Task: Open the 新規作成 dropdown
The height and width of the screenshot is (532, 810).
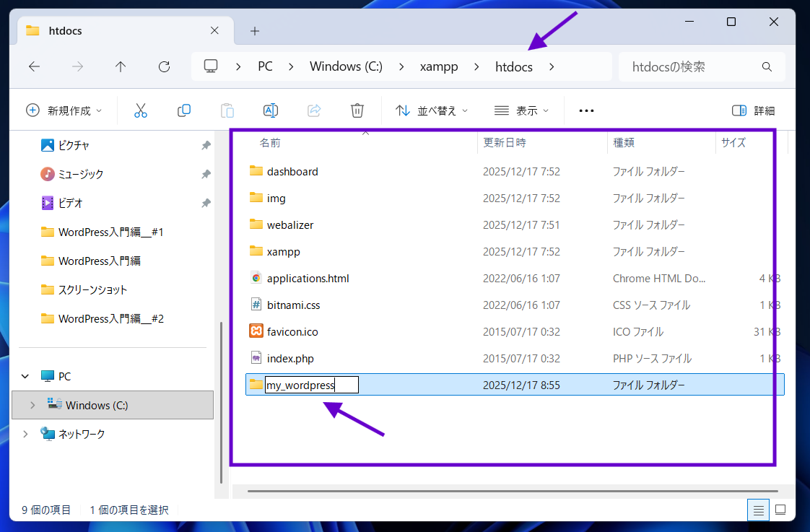Action: click(x=64, y=110)
